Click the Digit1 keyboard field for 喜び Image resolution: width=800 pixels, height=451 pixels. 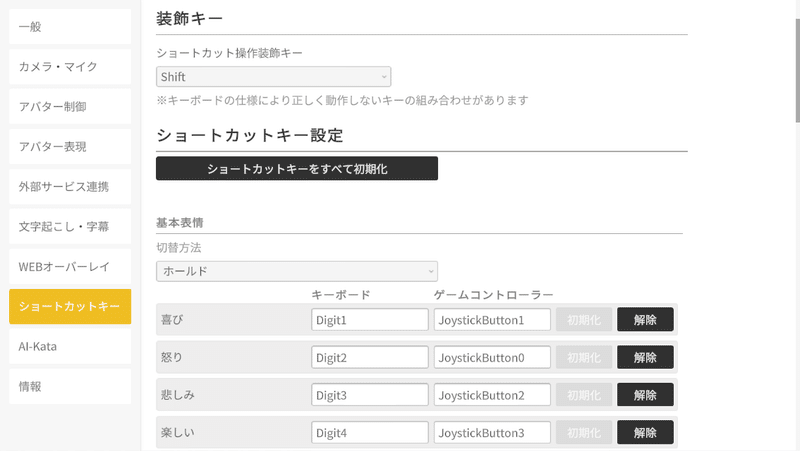pyautogui.click(x=369, y=320)
